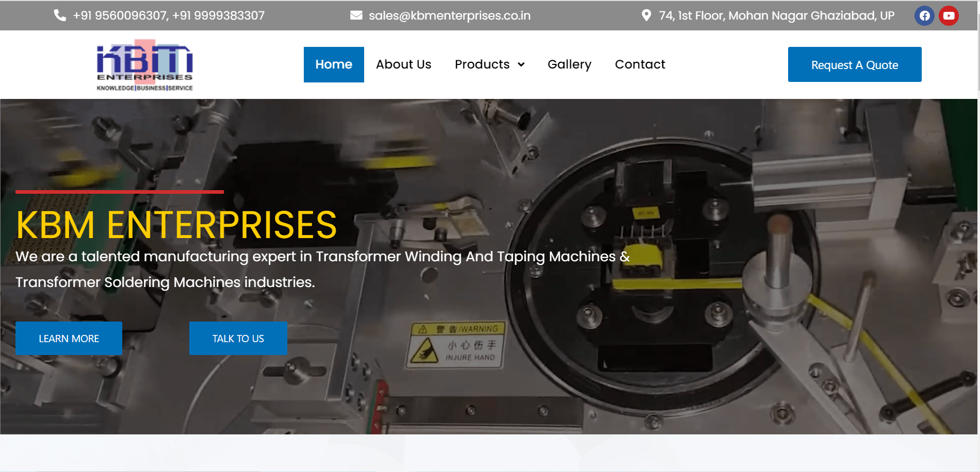This screenshot has height=472, width=980.
Task: Click the phone handset icon
Action: 60,15
